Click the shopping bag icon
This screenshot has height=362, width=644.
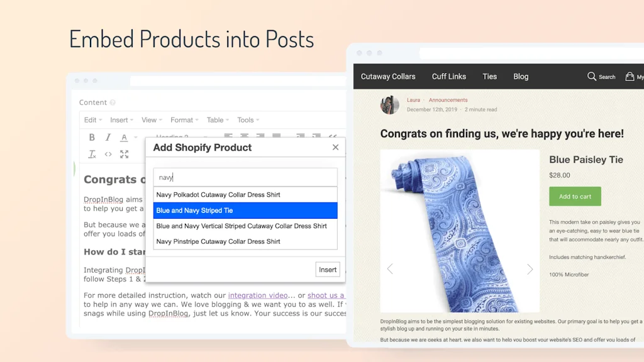coord(630,76)
